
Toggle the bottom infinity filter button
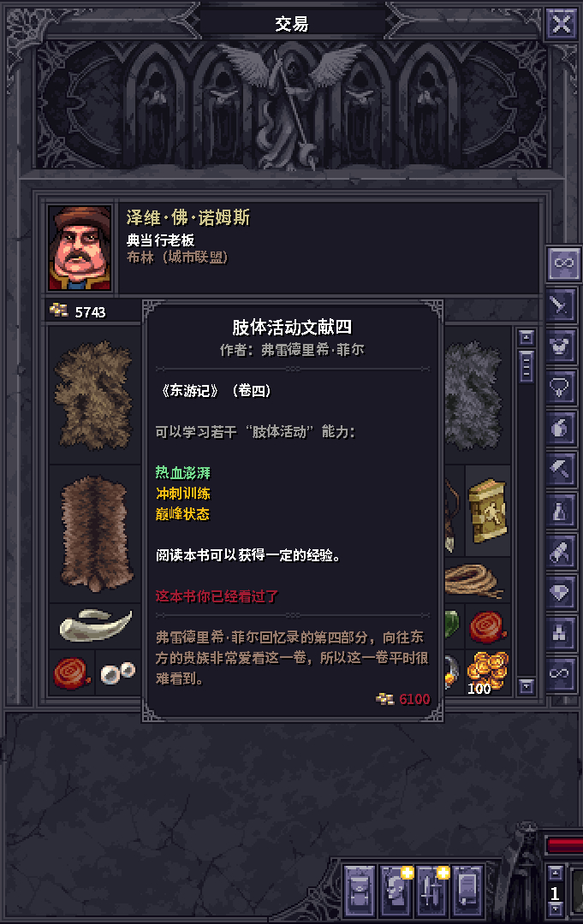561,673
